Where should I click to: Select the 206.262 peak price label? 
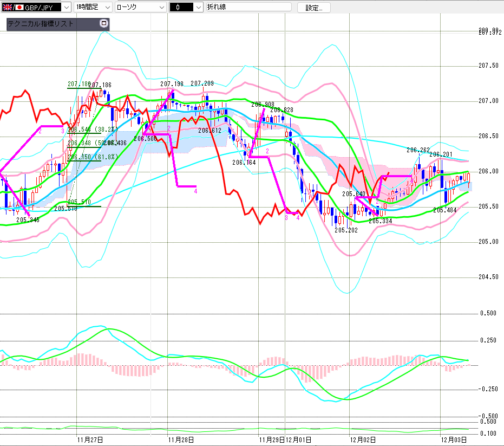(x=418, y=150)
